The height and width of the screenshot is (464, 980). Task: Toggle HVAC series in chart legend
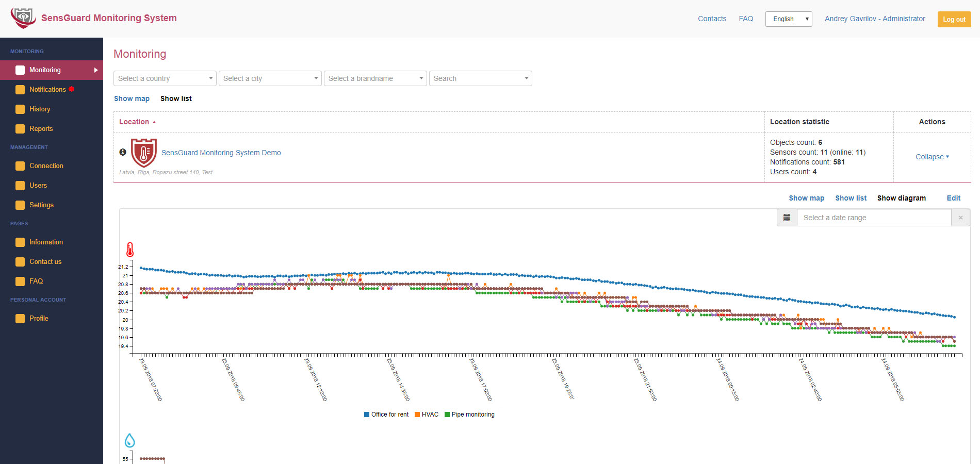427,415
